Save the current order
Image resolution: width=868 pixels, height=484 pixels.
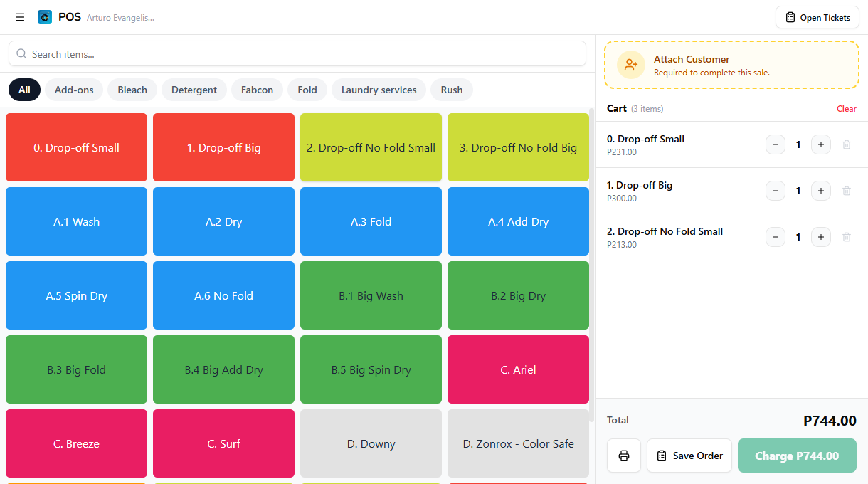click(x=689, y=456)
